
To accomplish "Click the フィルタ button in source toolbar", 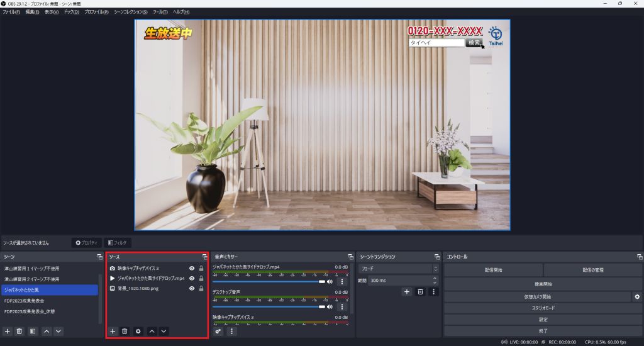I will pos(118,243).
